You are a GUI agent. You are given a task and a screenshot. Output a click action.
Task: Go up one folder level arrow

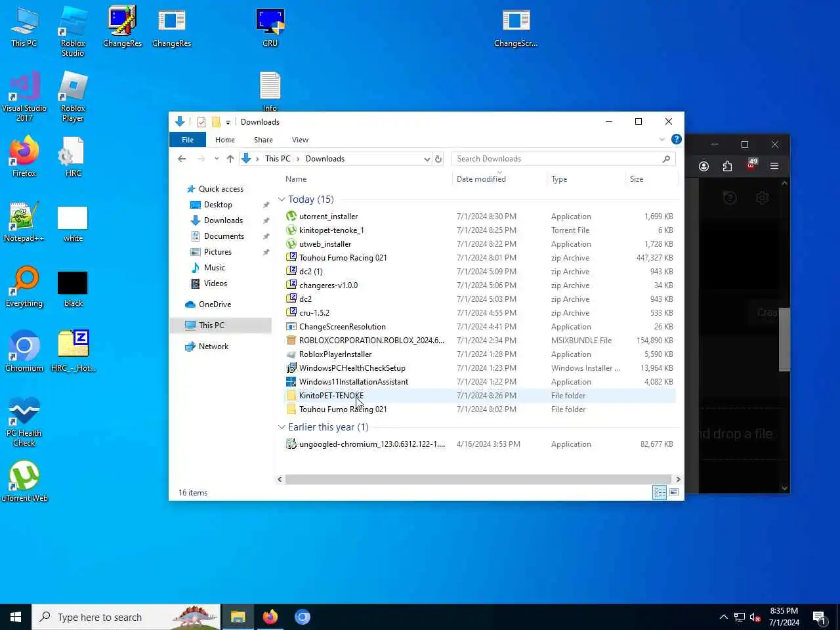230,159
